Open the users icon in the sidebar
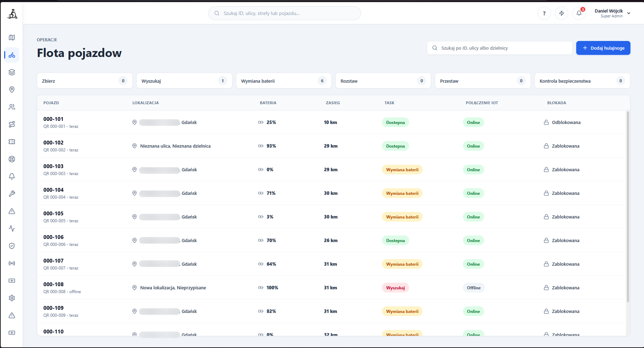644x348 pixels. point(12,107)
